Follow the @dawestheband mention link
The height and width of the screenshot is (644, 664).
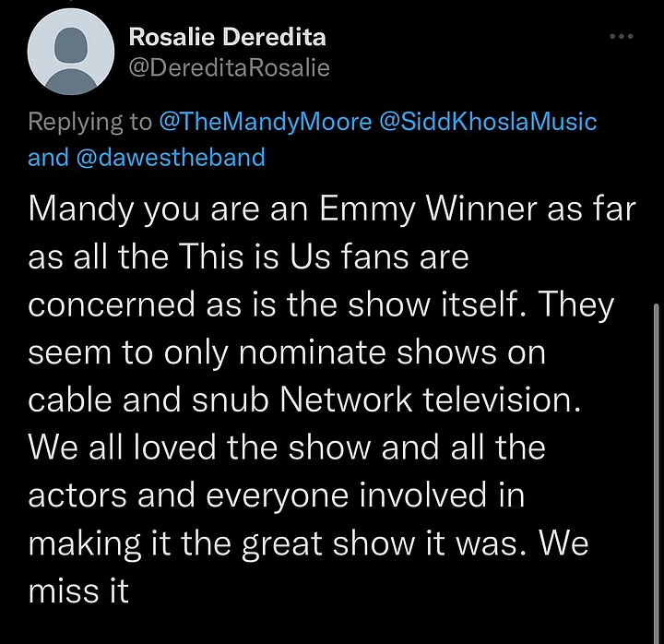click(x=172, y=157)
